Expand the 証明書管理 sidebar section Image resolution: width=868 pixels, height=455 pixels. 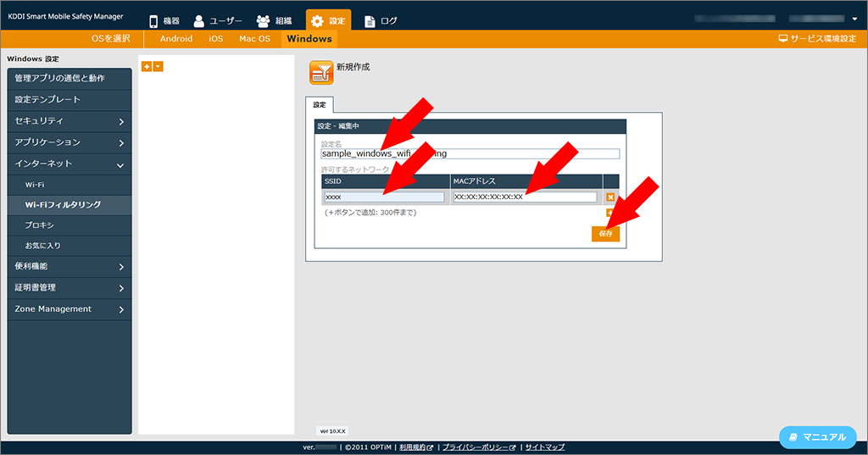click(x=70, y=288)
